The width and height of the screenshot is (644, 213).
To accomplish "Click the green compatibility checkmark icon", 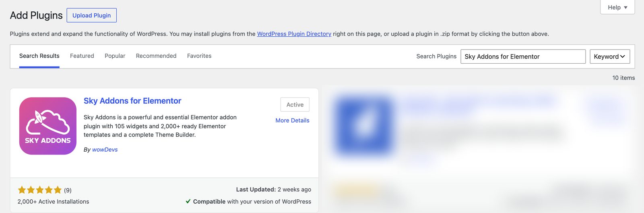I will click(x=188, y=201).
